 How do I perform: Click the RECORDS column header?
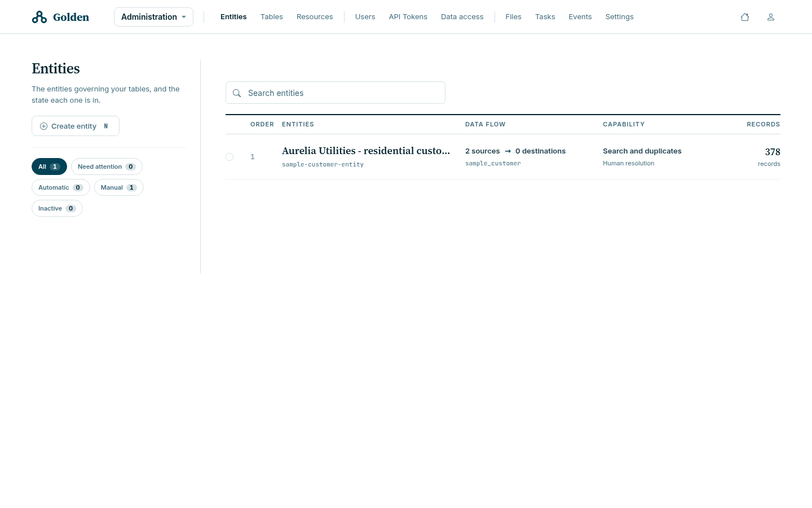[764, 124]
